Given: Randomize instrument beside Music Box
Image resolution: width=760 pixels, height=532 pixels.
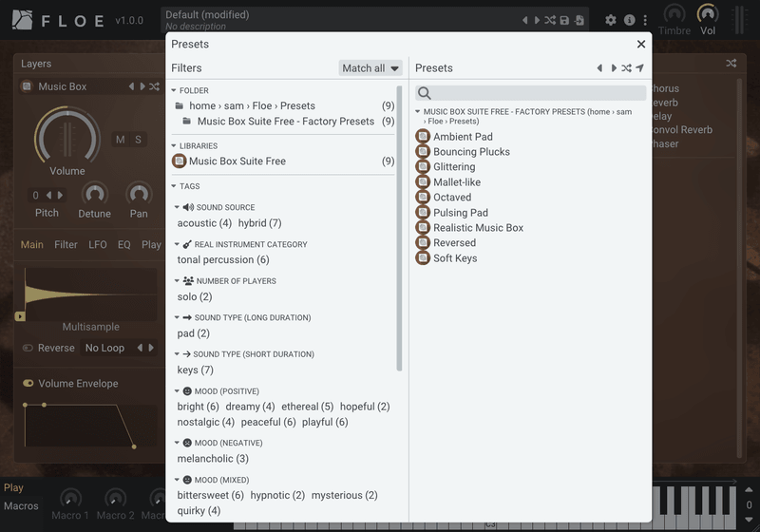Looking at the screenshot, I should pyautogui.click(x=154, y=86).
